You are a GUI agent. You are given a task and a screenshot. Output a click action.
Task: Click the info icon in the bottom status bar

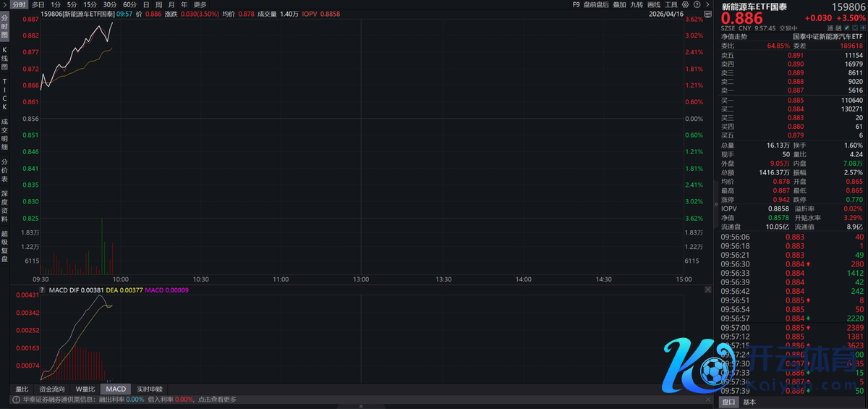click(14, 399)
